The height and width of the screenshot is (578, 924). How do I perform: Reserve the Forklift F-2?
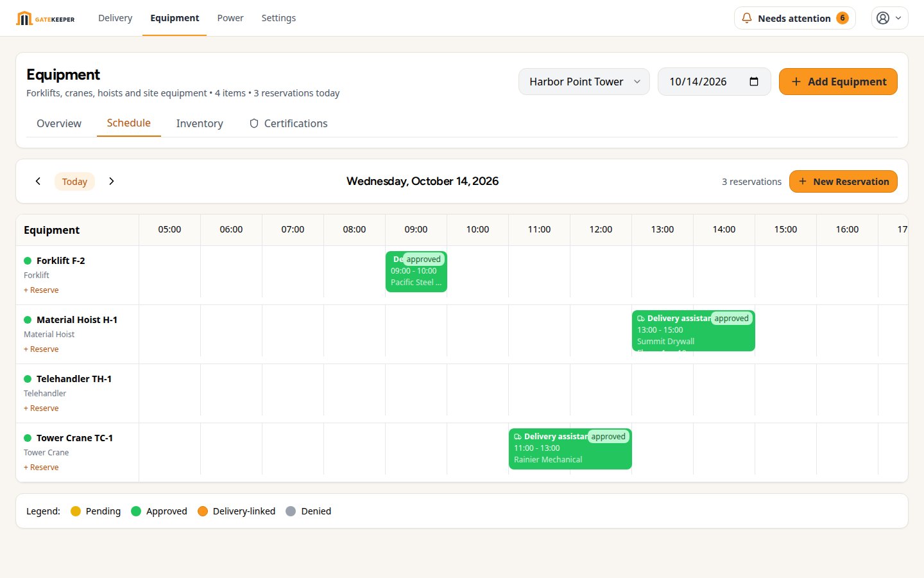(41, 290)
